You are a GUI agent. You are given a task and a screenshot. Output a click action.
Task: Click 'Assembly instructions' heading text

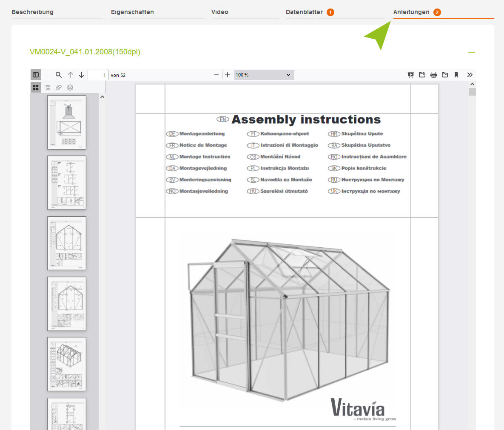[x=306, y=119]
